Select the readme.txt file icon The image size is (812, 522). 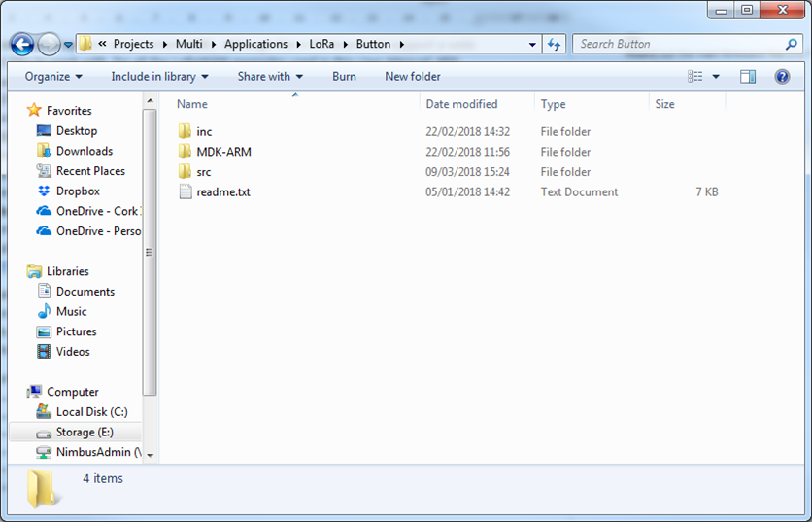pos(185,191)
